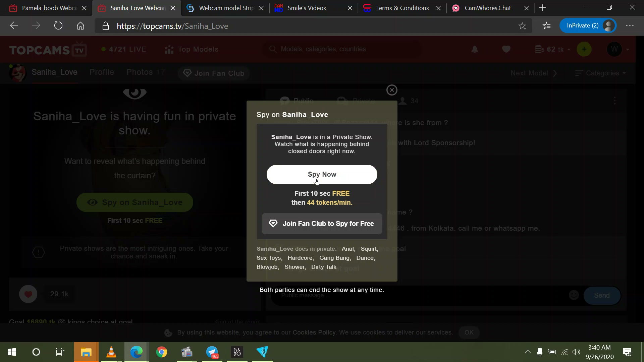Open Google Chrome from taskbar
644x362 pixels.
pyautogui.click(x=162, y=352)
